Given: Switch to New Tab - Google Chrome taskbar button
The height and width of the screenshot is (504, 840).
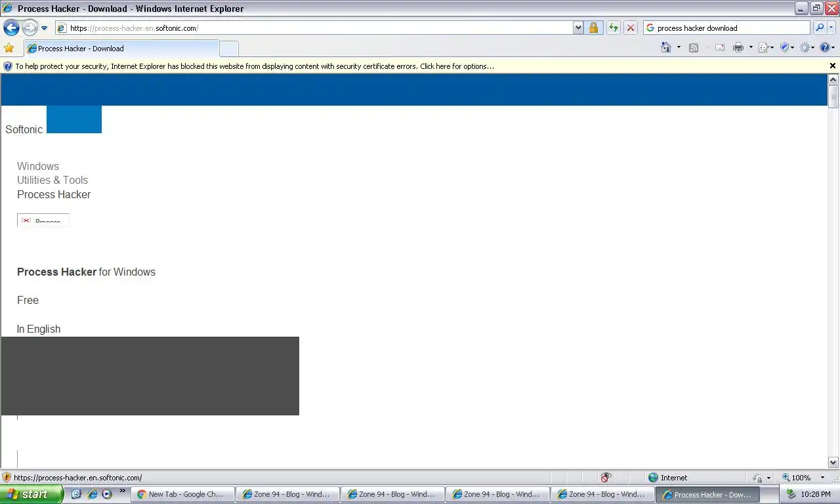Looking at the screenshot, I should tap(182, 494).
